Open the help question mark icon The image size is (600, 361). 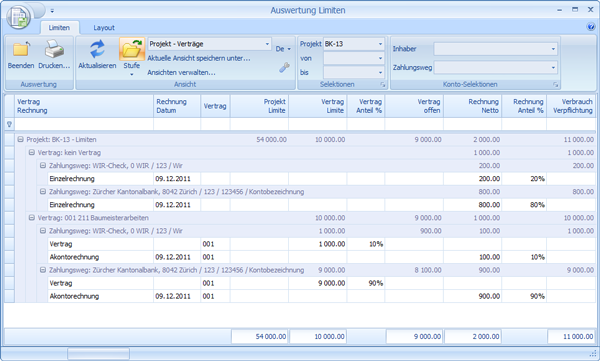click(590, 27)
